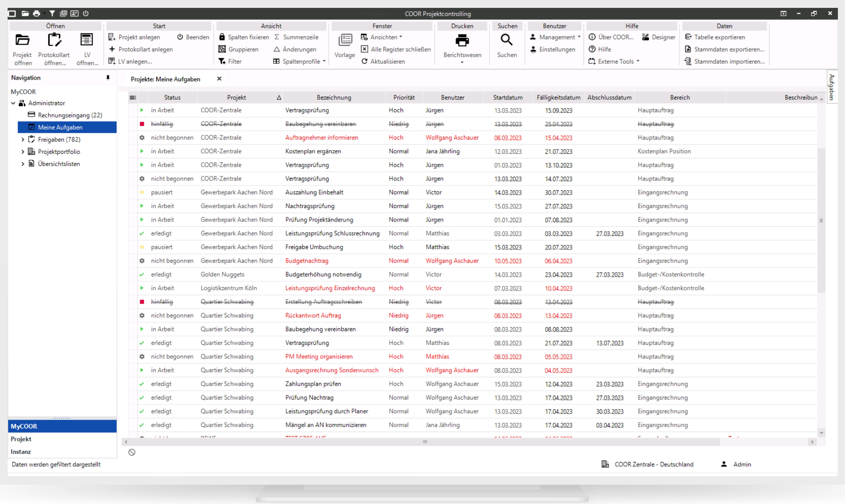Click COOR Zentrale - Deutschland in status bar
The height and width of the screenshot is (504, 845).
click(x=647, y=464)
